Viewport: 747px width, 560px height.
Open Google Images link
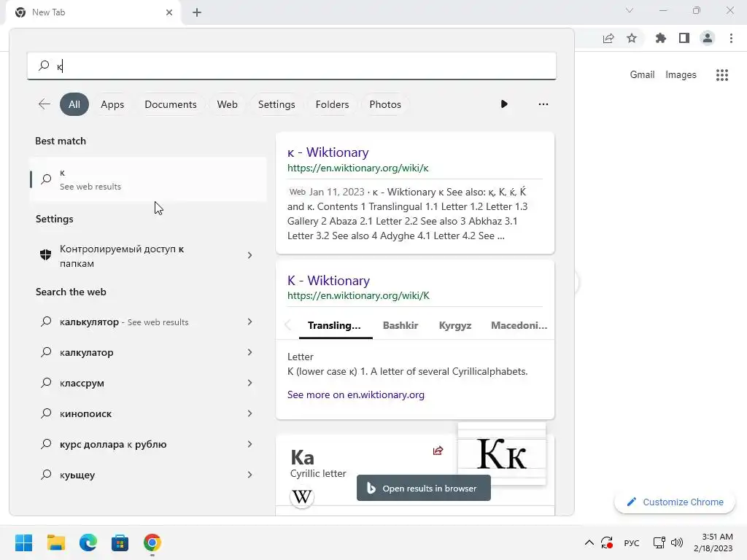(x=681, y=75)
